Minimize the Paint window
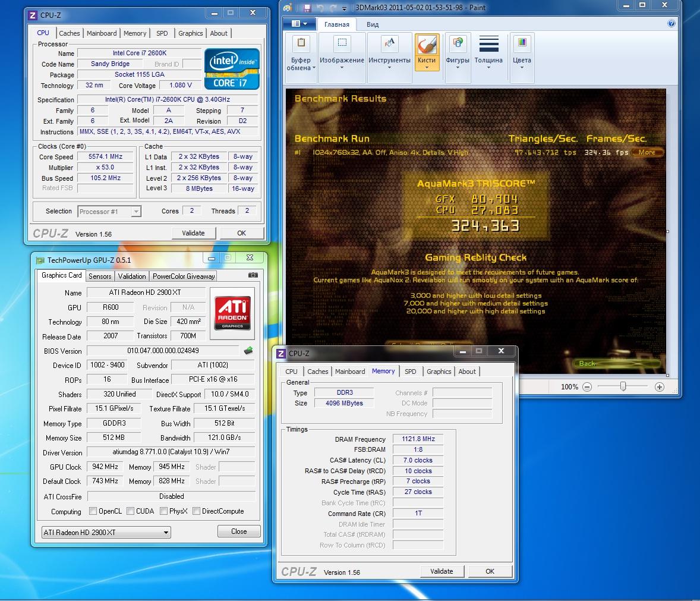The image size is (700, 601). click(x=626, y=5)
